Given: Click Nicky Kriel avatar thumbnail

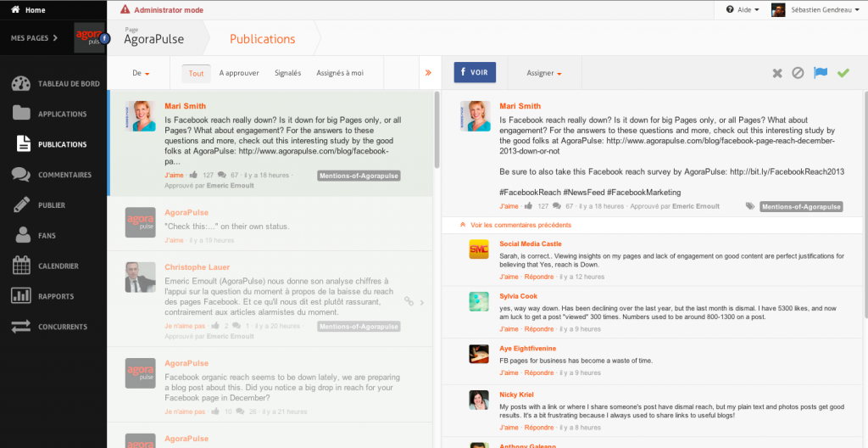Looking at the screenshot, I should (479, 400).
